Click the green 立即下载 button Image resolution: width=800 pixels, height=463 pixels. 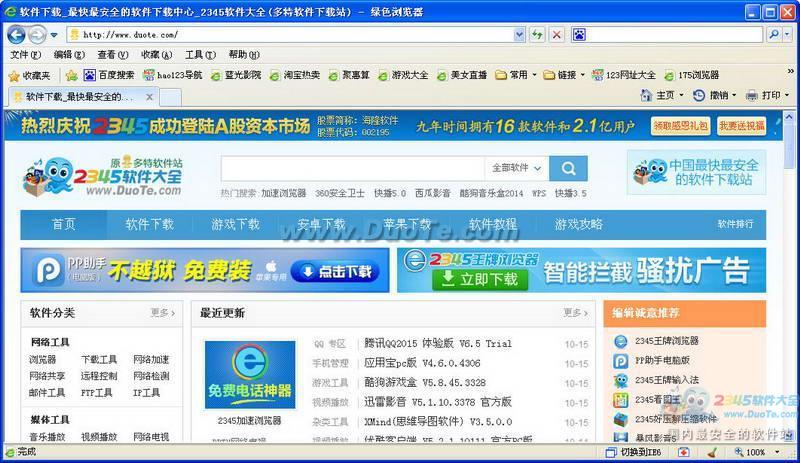(x=480, y=279)
